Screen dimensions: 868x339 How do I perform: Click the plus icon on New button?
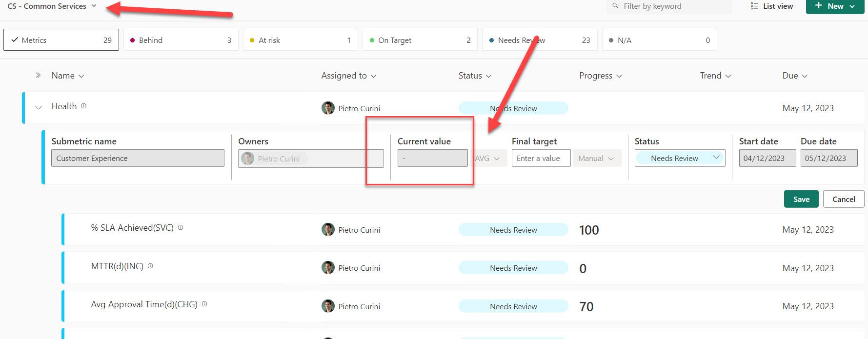point(819,5)
